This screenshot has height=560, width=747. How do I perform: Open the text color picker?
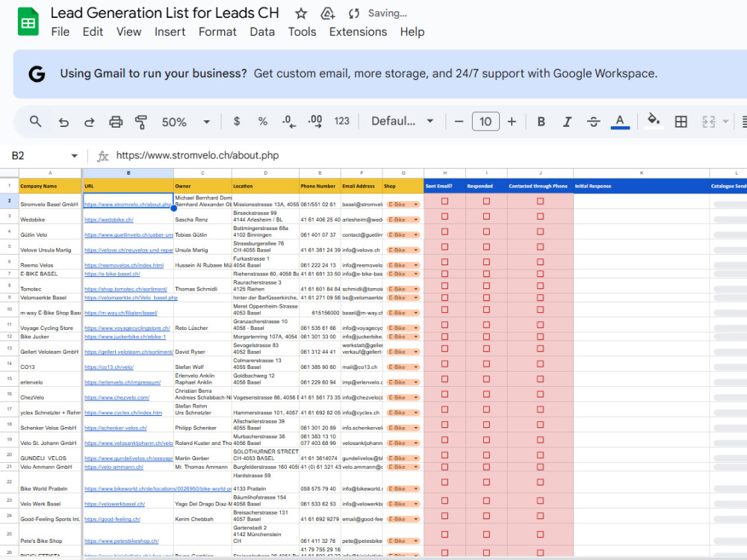(x=620, y=122)
